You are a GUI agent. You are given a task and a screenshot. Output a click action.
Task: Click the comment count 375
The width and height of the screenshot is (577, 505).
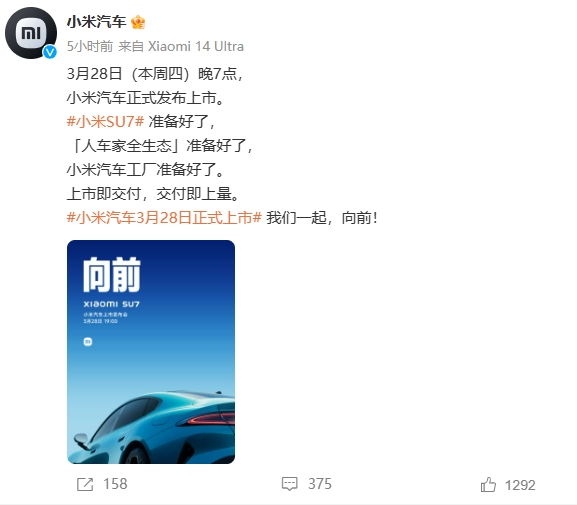pyautogui.click(x=320, y=484)
